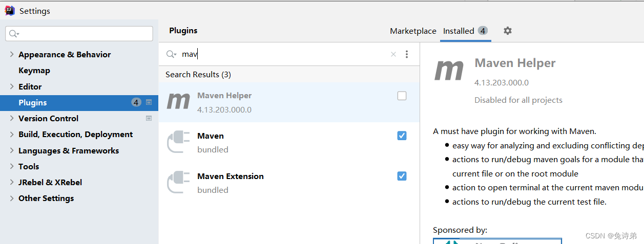Viewport: 644px width, 244px height.
Task: Expand the Other Settings node
Action: [x=12, y=198]
